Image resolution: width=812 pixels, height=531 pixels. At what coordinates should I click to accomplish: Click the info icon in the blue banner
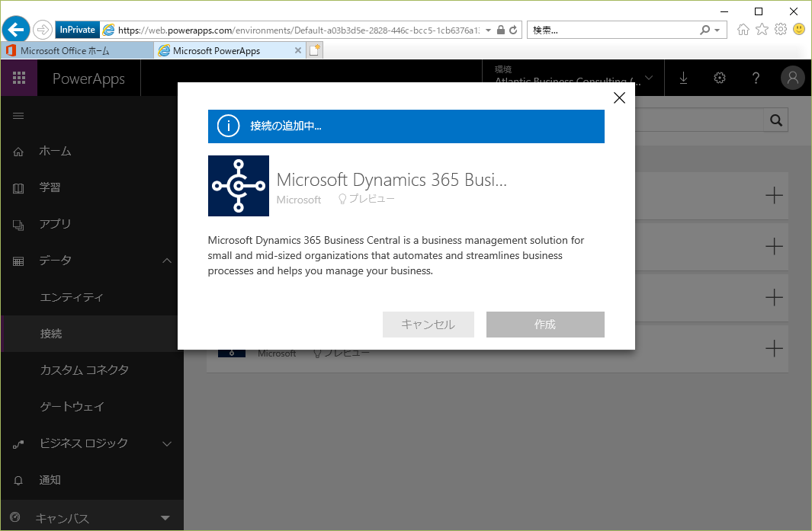coord(229,126)
